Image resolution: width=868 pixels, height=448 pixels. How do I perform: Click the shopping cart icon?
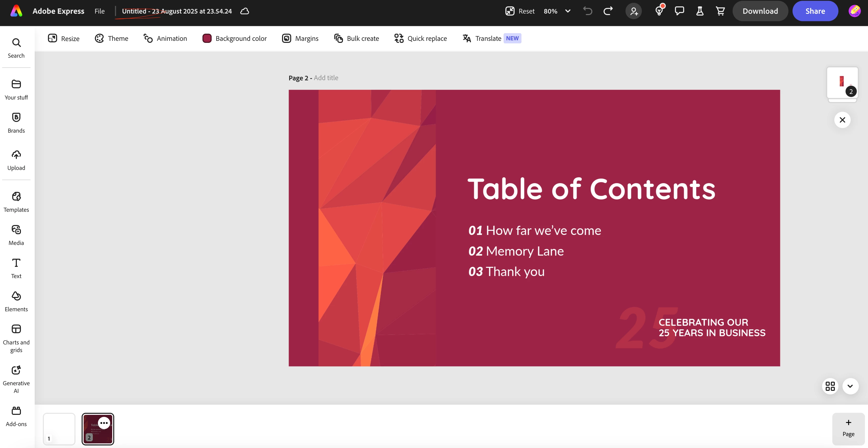tap(720, 11)
